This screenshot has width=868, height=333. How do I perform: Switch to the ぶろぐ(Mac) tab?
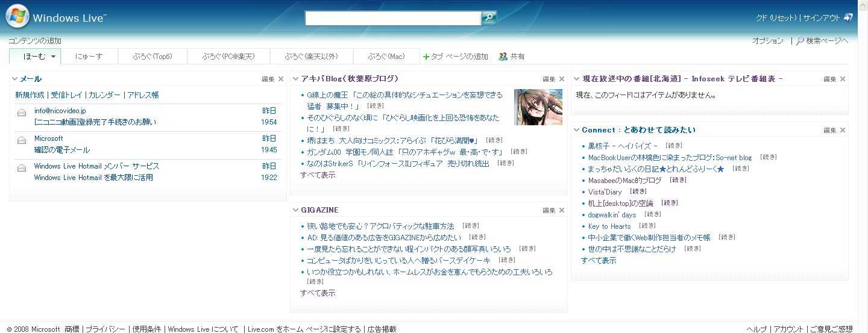click(386, 57)
